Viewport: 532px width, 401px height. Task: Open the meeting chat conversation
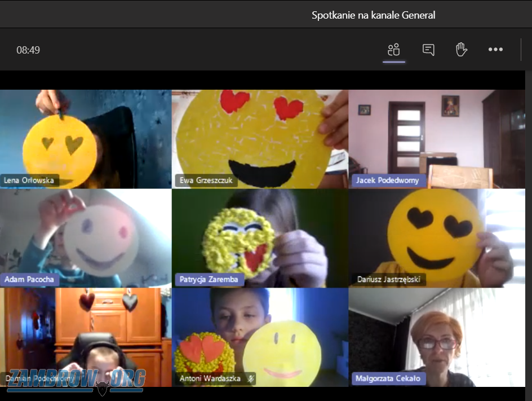tap(428, 50)
